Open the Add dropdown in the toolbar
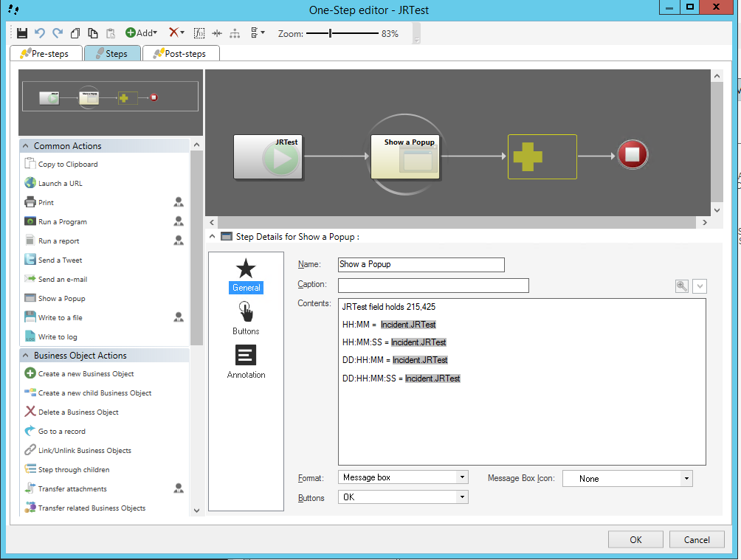 pos(141,33)
